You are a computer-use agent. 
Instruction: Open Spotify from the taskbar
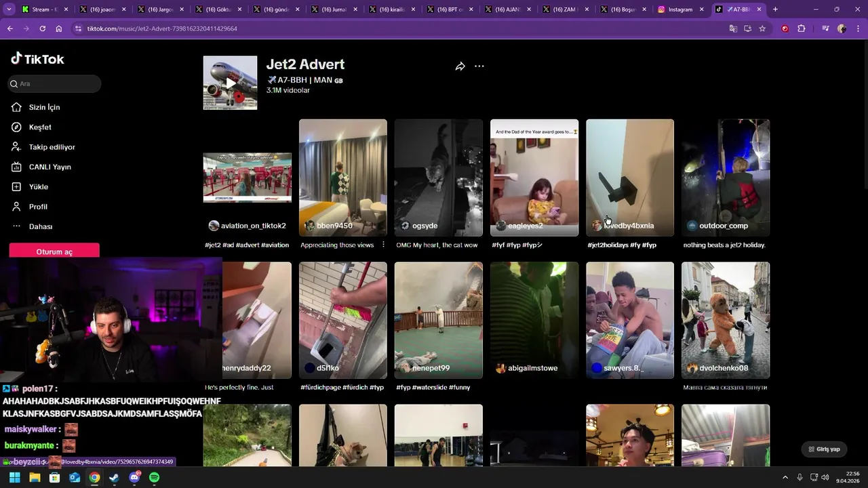coord(154,477)
